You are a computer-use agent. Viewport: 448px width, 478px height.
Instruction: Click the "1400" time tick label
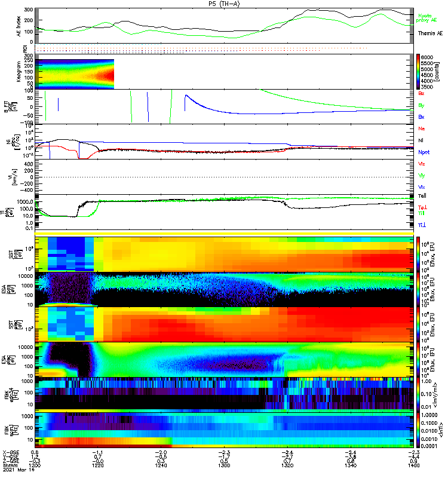(413, 465)
